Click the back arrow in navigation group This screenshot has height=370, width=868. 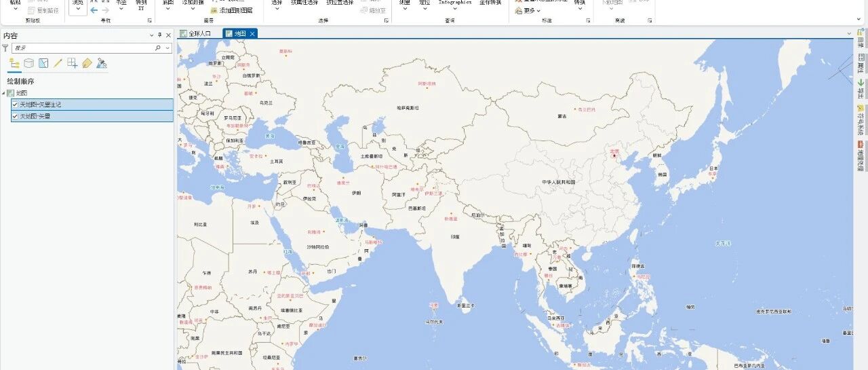94,10
